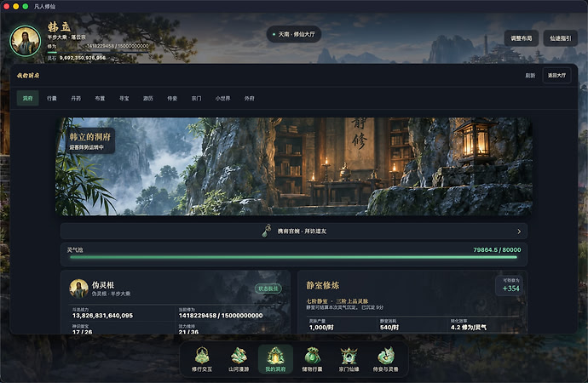This screenshot has width=588, height=383.
Task: Click 韩立's avatar portrait in header
Action: [x=25, y=41]
